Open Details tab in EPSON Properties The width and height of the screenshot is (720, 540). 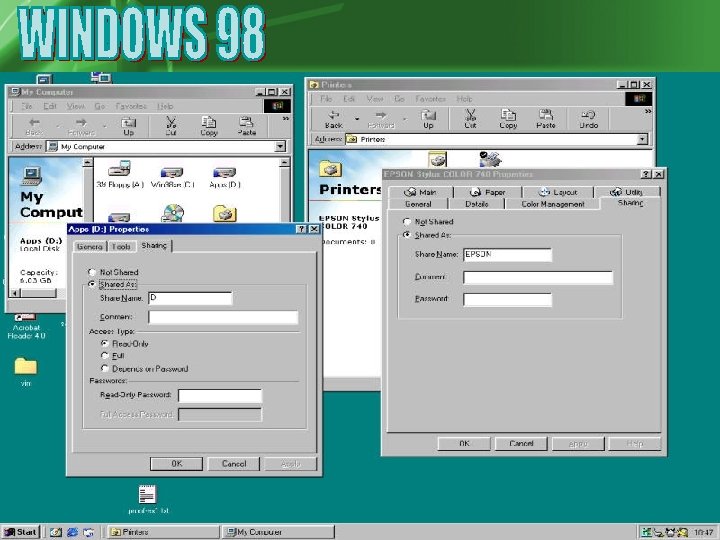[x=477, y=204]
